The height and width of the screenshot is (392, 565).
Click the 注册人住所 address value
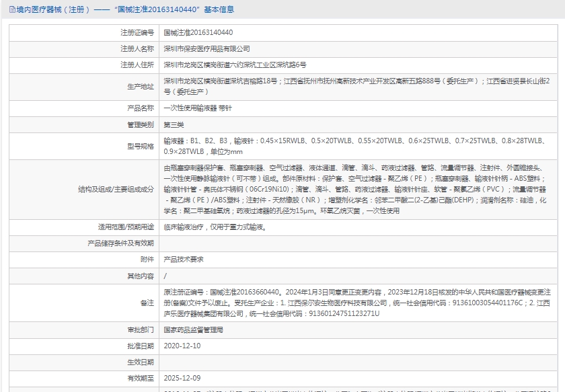[235, 65]
